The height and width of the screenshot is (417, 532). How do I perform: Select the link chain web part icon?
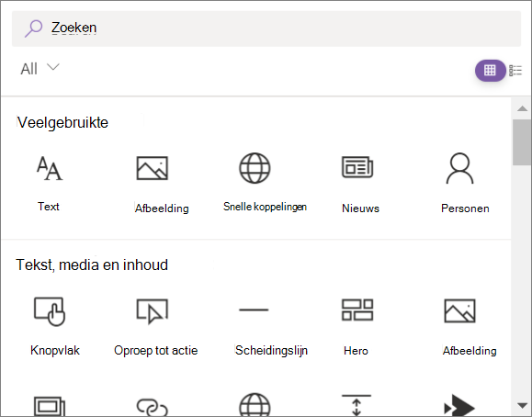click(152, 407)
